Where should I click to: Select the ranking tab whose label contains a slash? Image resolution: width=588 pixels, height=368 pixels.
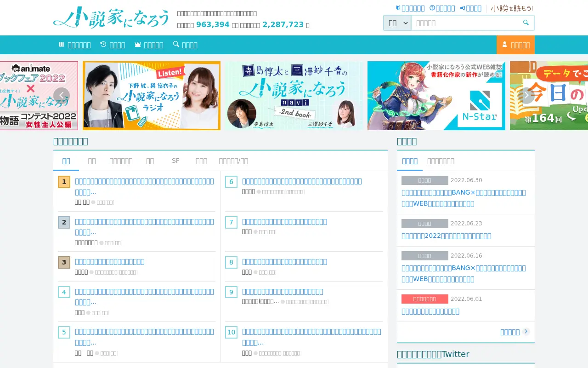pyautogui.click(x=233, y=161)
